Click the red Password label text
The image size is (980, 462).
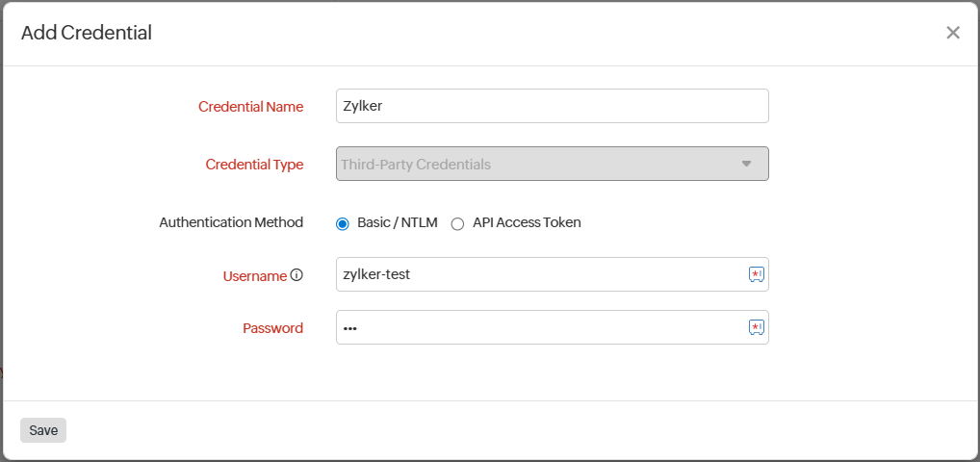(x=272, y=328)
